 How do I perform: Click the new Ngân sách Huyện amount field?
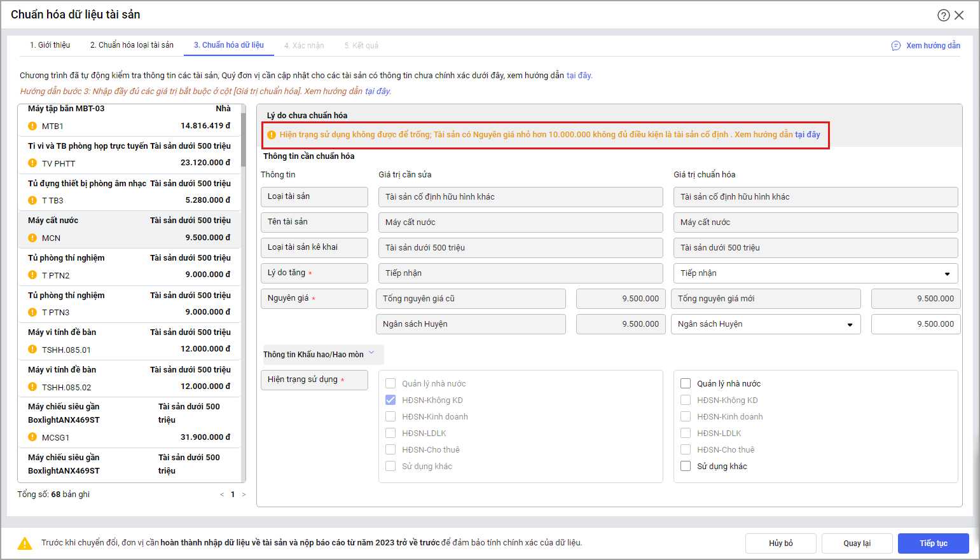tap(915, 324)
